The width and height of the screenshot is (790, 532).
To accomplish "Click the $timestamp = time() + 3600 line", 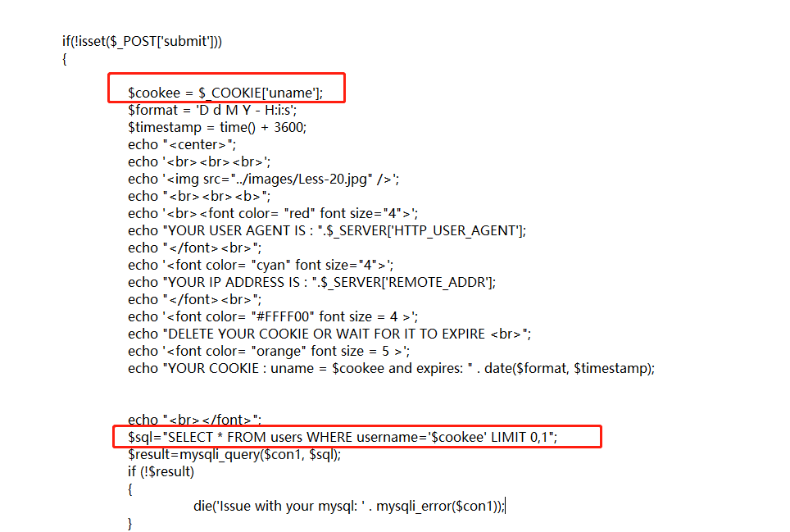I will coord(217,127).
